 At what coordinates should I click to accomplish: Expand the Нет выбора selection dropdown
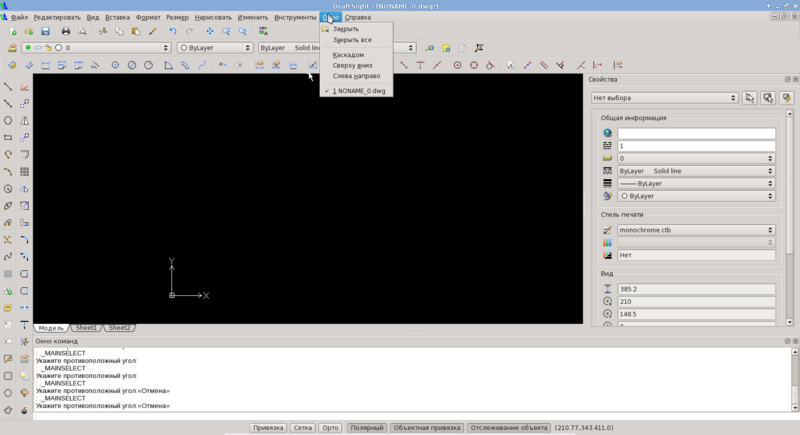click(x=665, y=98)
